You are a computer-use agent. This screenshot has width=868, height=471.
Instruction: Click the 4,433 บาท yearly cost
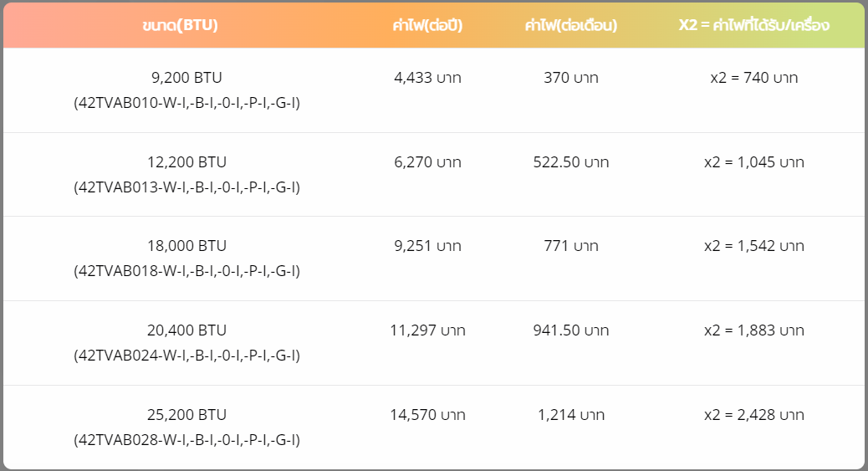click(427, 78)
